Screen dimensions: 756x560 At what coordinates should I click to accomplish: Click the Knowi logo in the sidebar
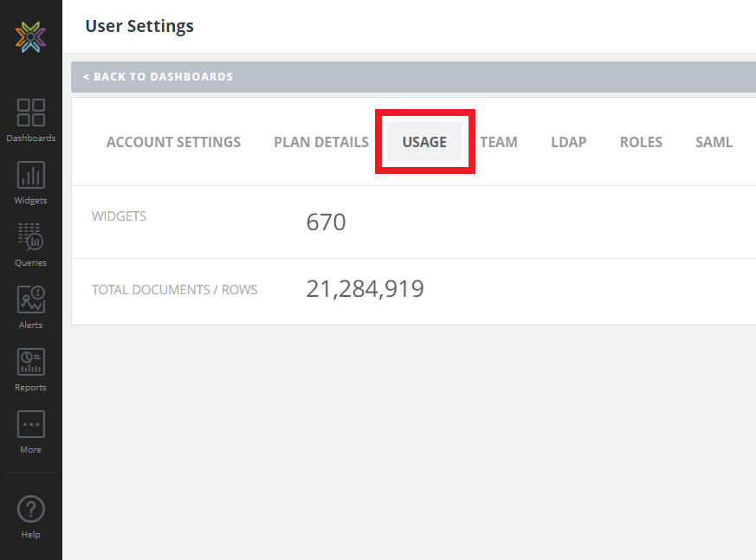pos(30,37)
